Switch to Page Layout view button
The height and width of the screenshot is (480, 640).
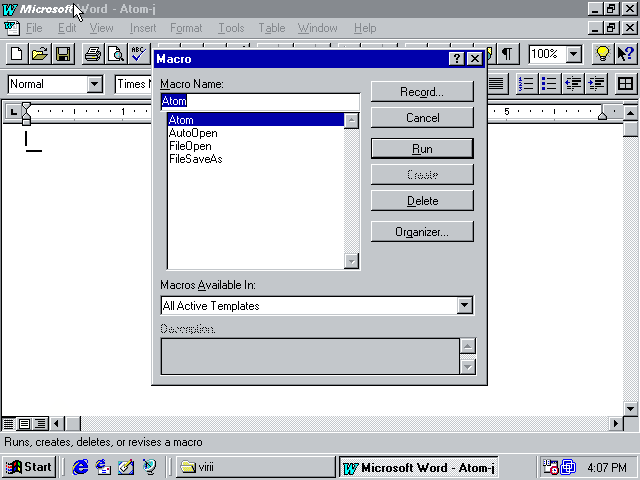(24, 424)
